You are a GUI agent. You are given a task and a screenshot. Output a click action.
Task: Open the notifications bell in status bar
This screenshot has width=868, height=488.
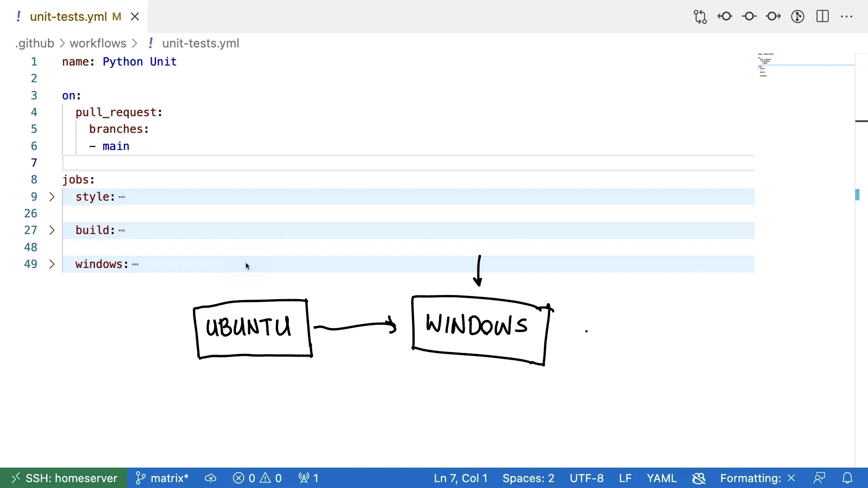pyautogui.click(x=848, y=478)
